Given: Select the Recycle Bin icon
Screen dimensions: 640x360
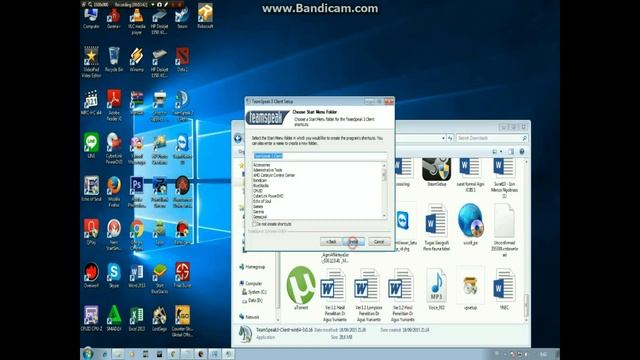Looking at the screenshot, I should tap(114, 60).
